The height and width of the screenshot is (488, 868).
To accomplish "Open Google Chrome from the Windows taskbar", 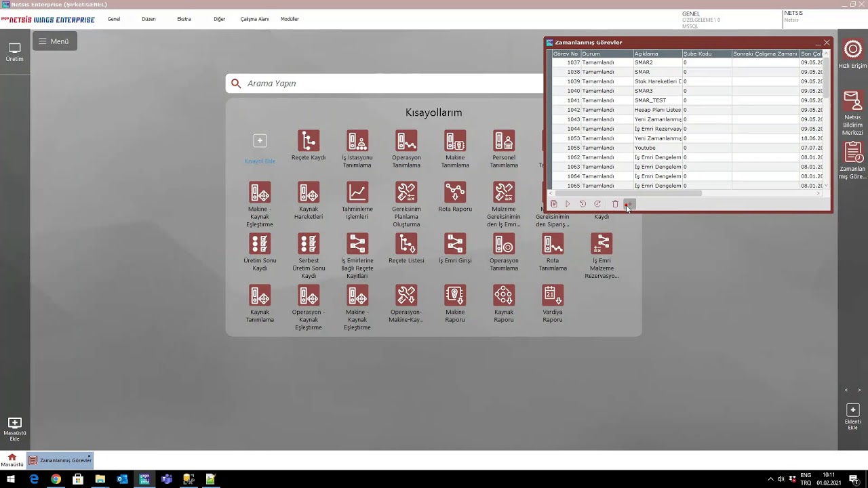I will click(56, 479).
